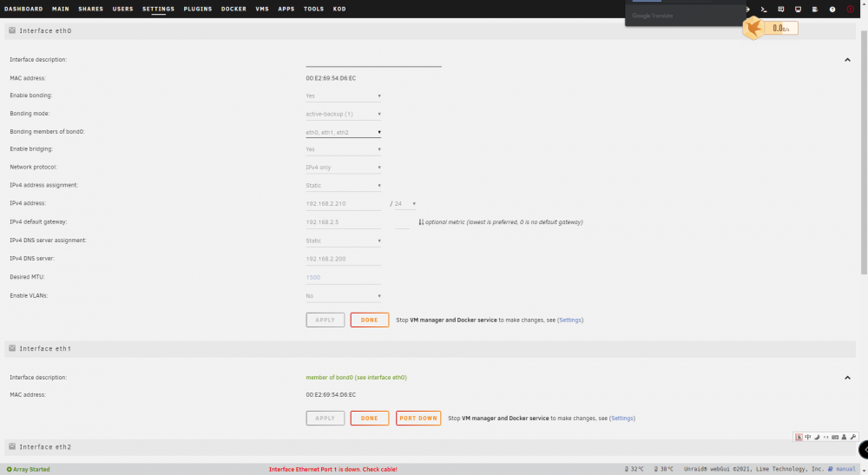Open the IPv4 address assignment dropdown

[343, 186]
